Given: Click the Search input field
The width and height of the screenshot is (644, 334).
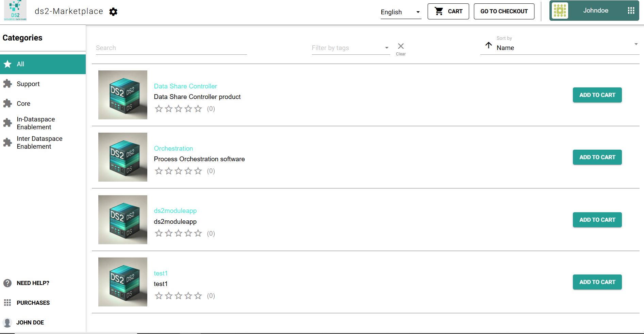Looking at the screenshot, I should point(171,48).
